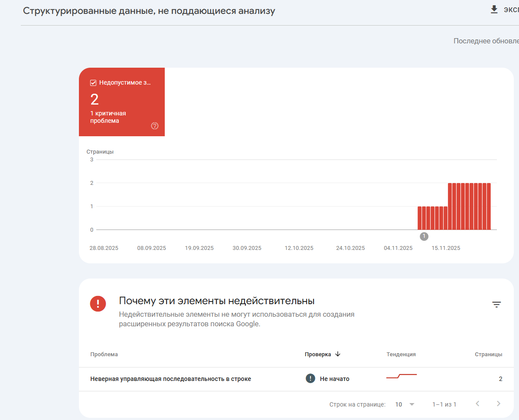Click 'Последнее обновле…' text at top right

486,41
